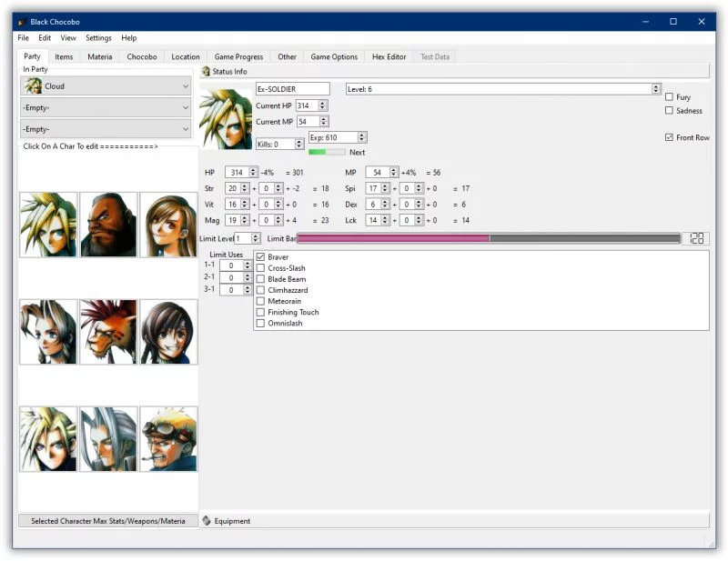Click the limit bar numeric display button
Image resolution: width=728 pixels, height=561 pixels.
[x=696, y=238]
